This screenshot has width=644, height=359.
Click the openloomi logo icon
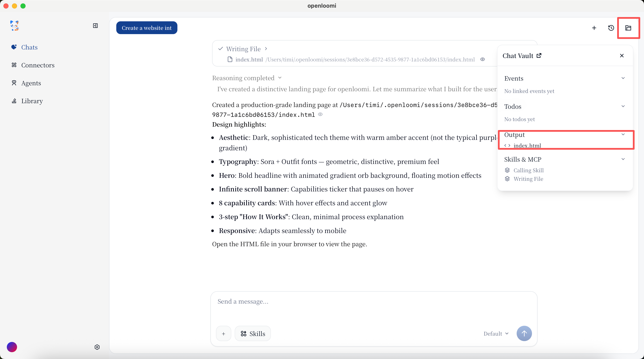14,26
